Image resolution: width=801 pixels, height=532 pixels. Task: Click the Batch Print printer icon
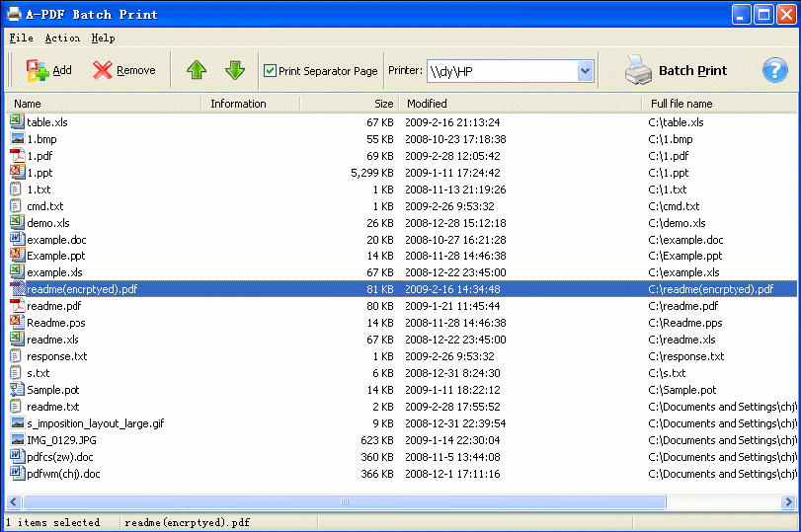[x=638, y=70]
